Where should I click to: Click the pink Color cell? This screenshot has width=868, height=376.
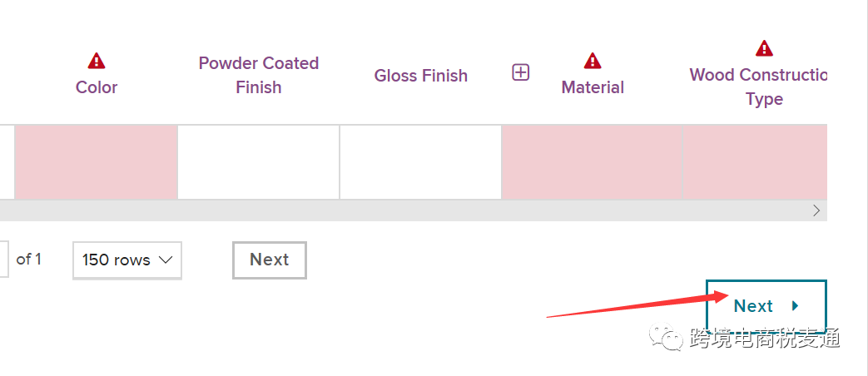click(97, 162)
